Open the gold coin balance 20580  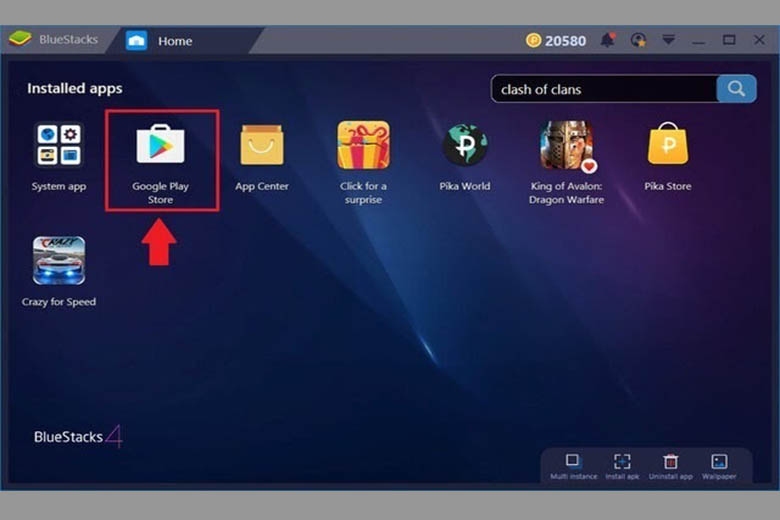coord(556,40)
